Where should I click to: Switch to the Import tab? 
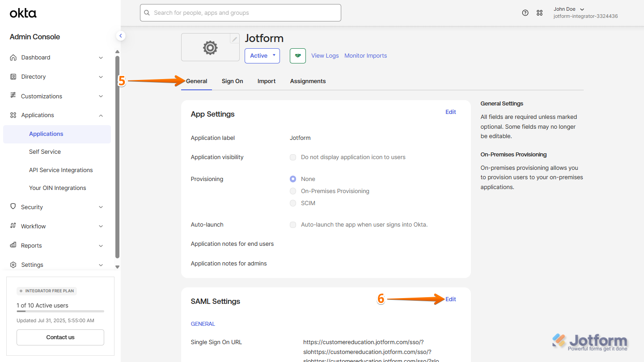[x=267, y=81]
